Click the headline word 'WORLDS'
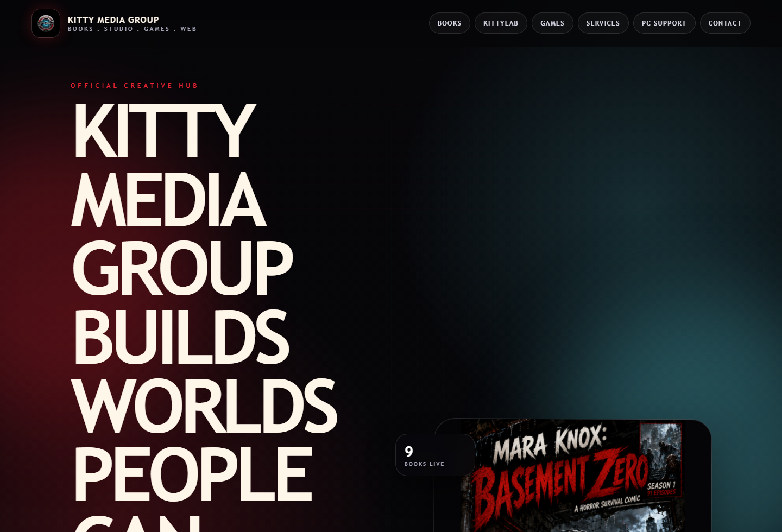 (204, 406)
